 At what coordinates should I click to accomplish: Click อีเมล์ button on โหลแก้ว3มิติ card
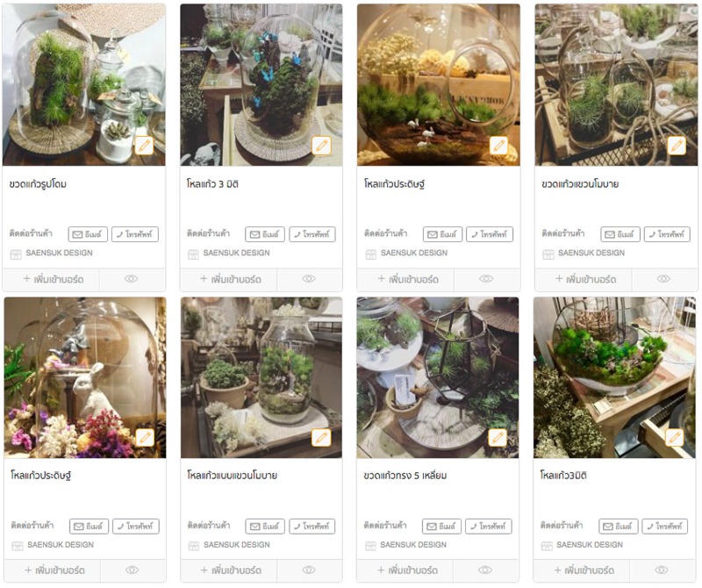[619, 527]
